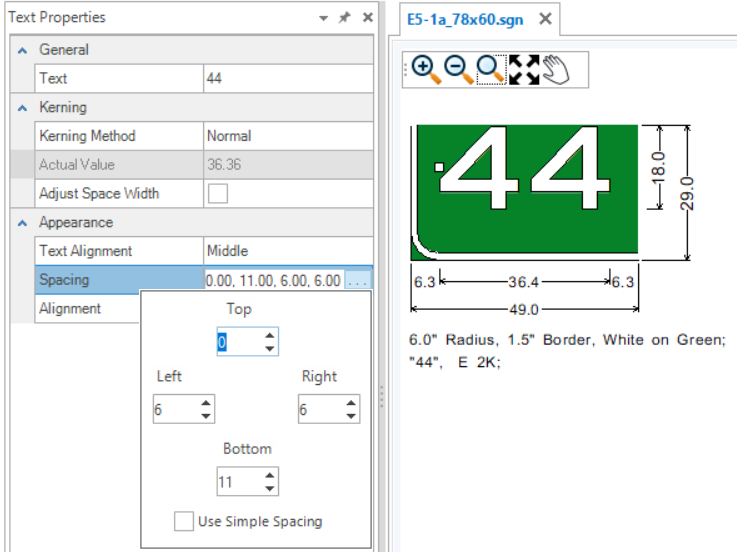Close the Text Properties panel
The width and height of the screenshot is (737, 552).
click(x=368, y=18)
